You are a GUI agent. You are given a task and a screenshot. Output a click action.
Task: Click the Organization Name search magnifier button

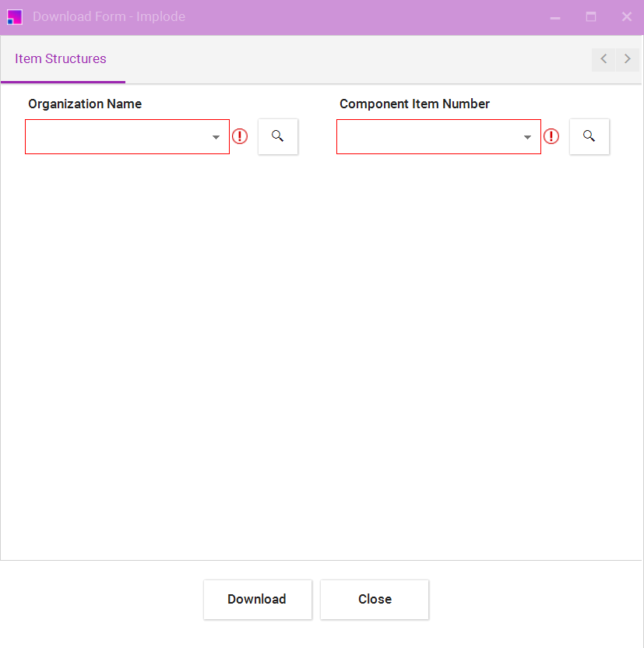(x=278, y=136)
